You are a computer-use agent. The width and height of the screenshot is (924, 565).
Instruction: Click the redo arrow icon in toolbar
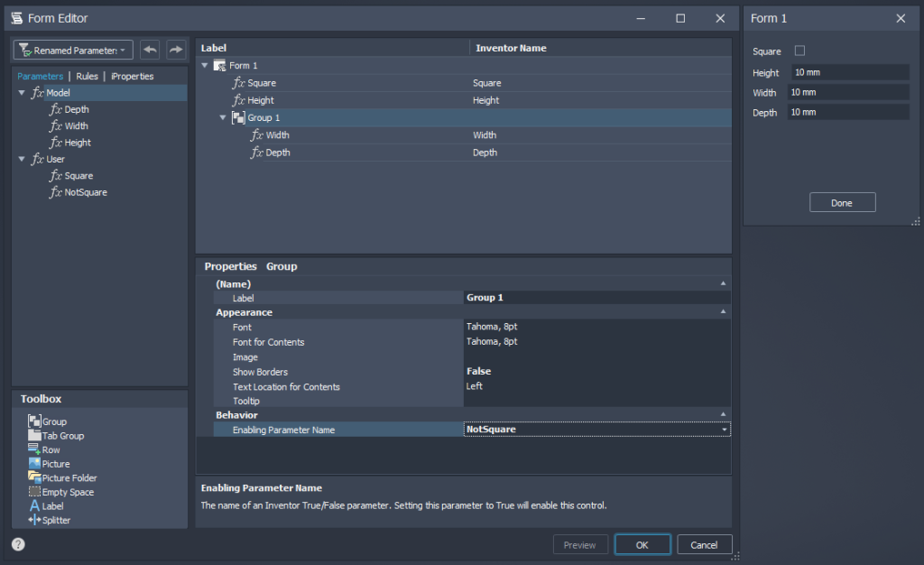coord(176,50)
